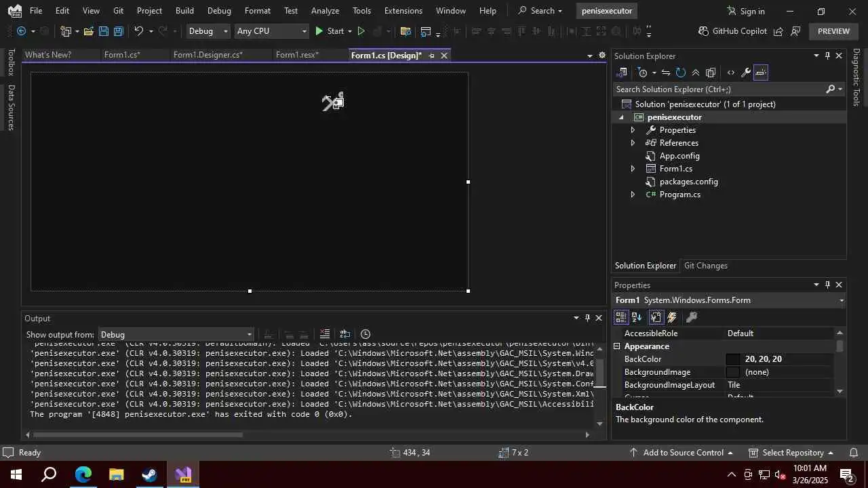The height and width of the screenshot is (488, 868).
Task: Open the Debug menu
Action: click(219, 11)
